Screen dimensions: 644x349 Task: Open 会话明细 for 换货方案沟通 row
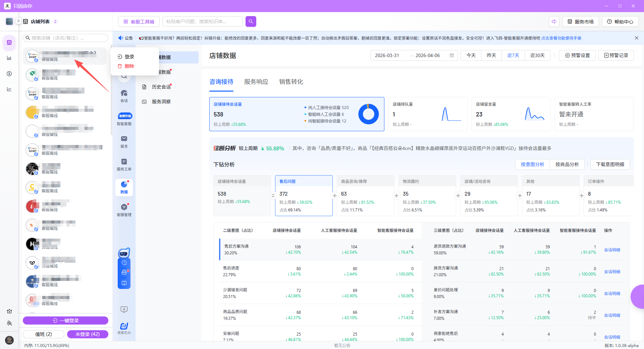[x=612, y=271]
